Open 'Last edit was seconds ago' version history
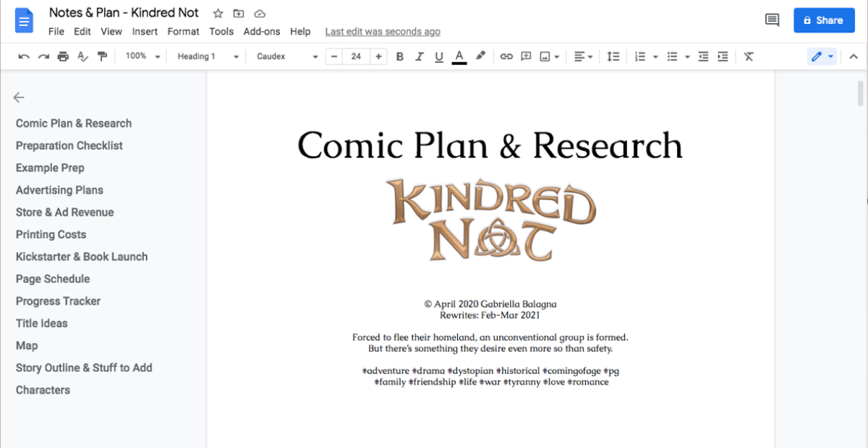This screenshot has width=868, height=448. point(382,31)
